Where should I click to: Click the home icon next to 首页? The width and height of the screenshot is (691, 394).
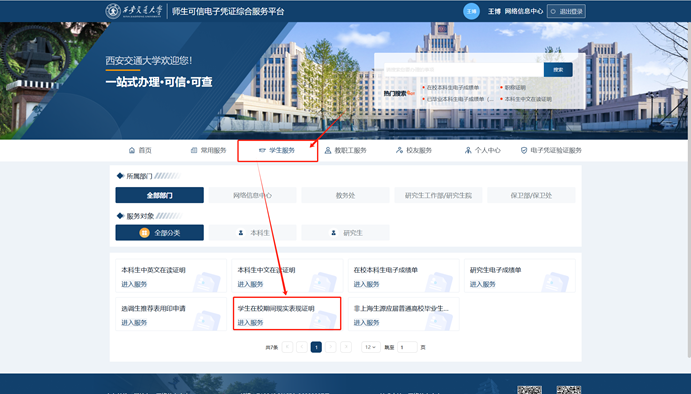[132, 150]
